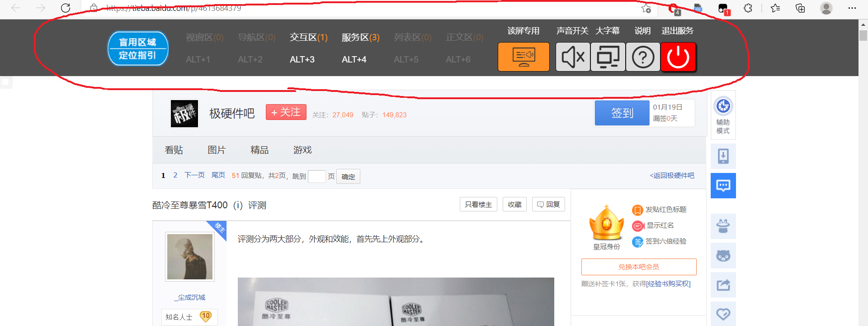Click the red power exit service button

pos(678,57)
